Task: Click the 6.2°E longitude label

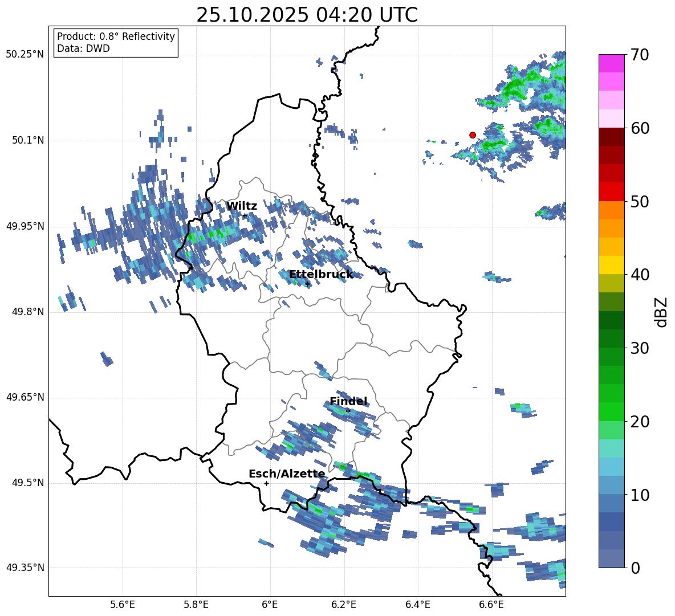Action: (x=344, y=605)
